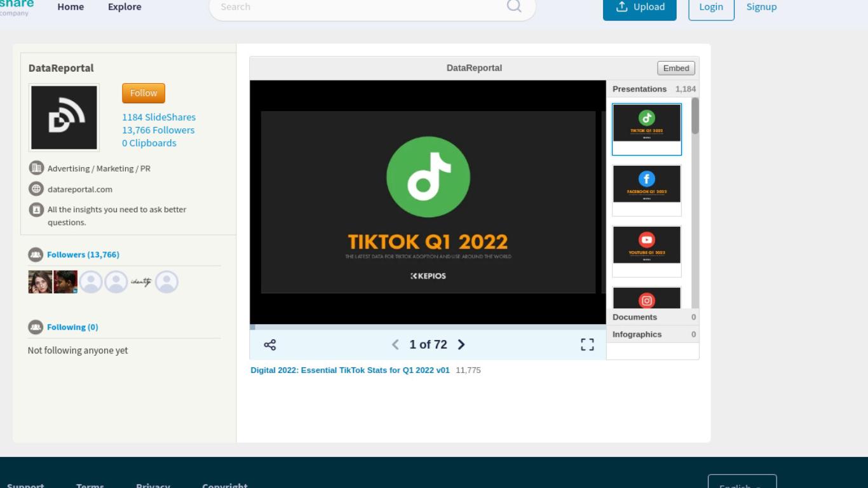The height and width of the screenshot is (488, 868).
Task: Open the Support footer link
Action: click(25, 485)
